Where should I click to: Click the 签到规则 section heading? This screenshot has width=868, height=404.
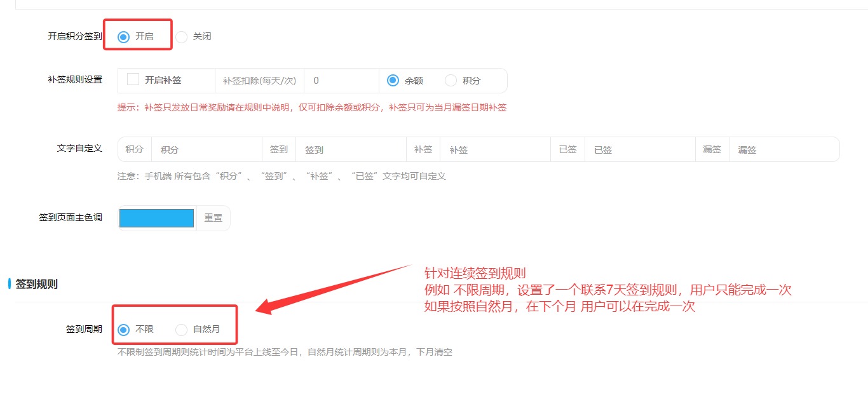pyautogui.click(x=36, y=284)
